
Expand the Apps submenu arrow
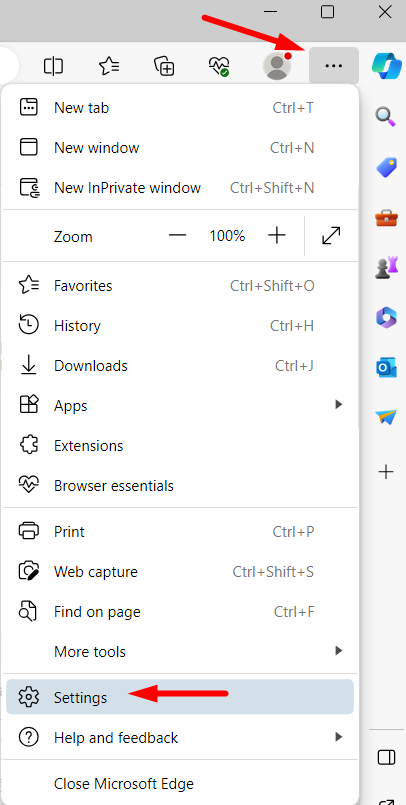[338, 405]
